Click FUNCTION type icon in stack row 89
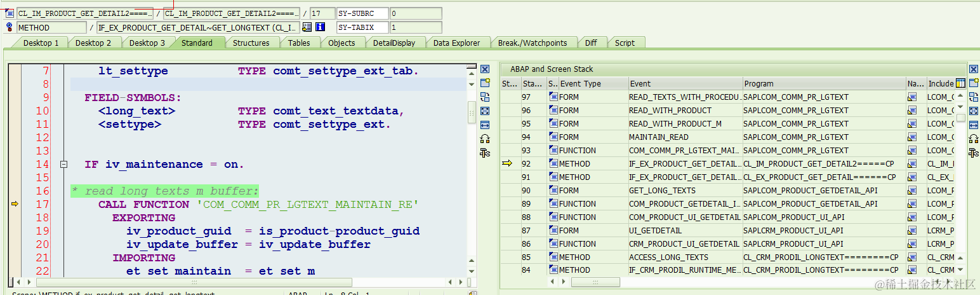 point(553,204)
